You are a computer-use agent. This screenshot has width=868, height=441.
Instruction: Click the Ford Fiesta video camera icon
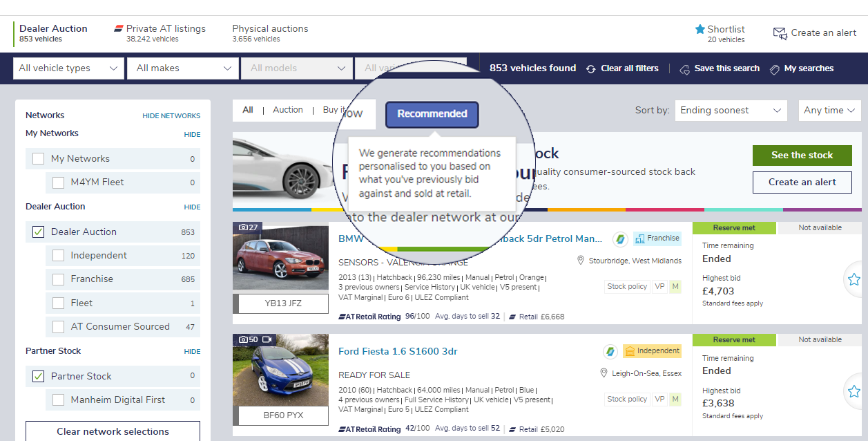point(267,339)
